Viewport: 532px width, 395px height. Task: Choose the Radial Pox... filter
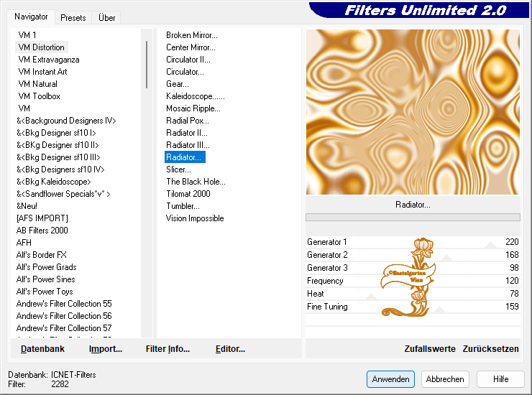pyautogui.click(x=188, y=121)
